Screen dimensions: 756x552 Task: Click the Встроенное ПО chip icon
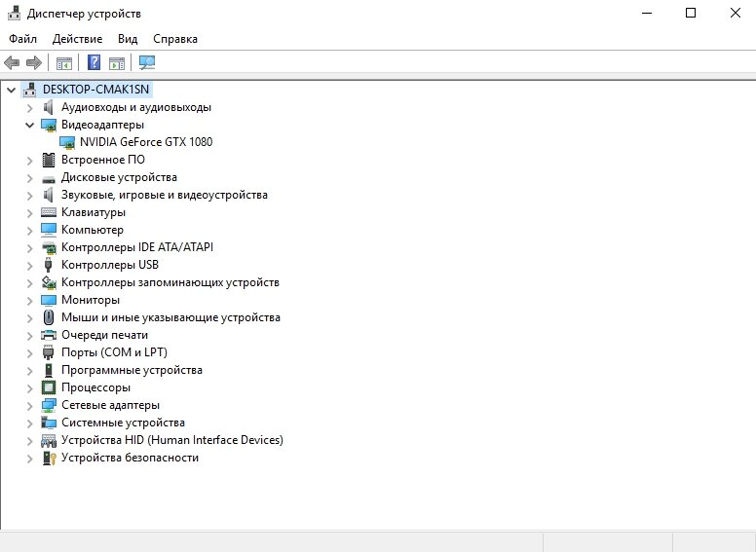pos(48,160)
